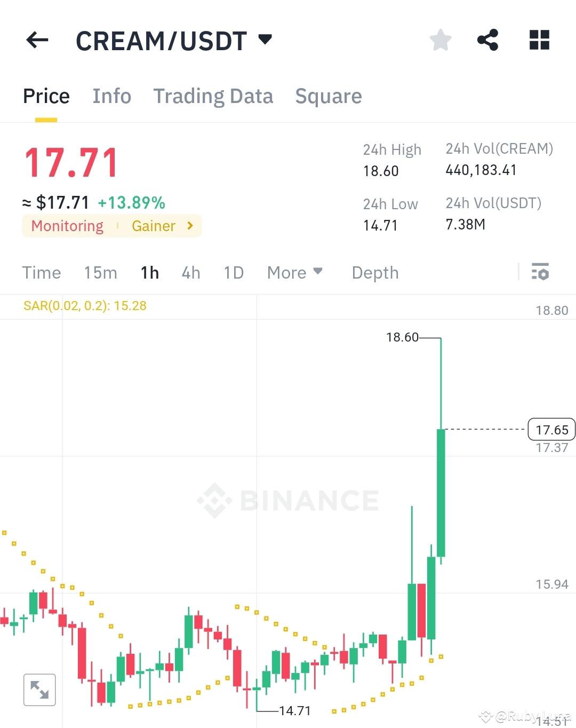Favorite the CREAM/USDT pair with the star
Screen dimensions: 576x728
(440, 40)
